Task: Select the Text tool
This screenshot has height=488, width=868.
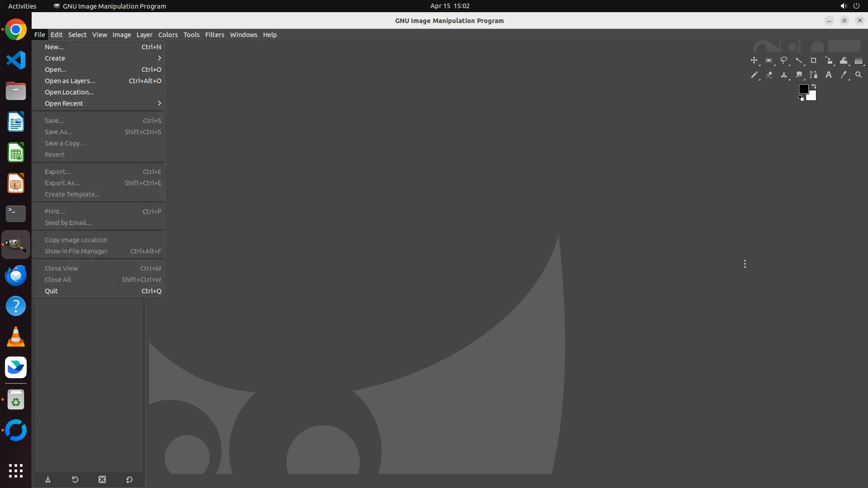Action: click(828, 75)
